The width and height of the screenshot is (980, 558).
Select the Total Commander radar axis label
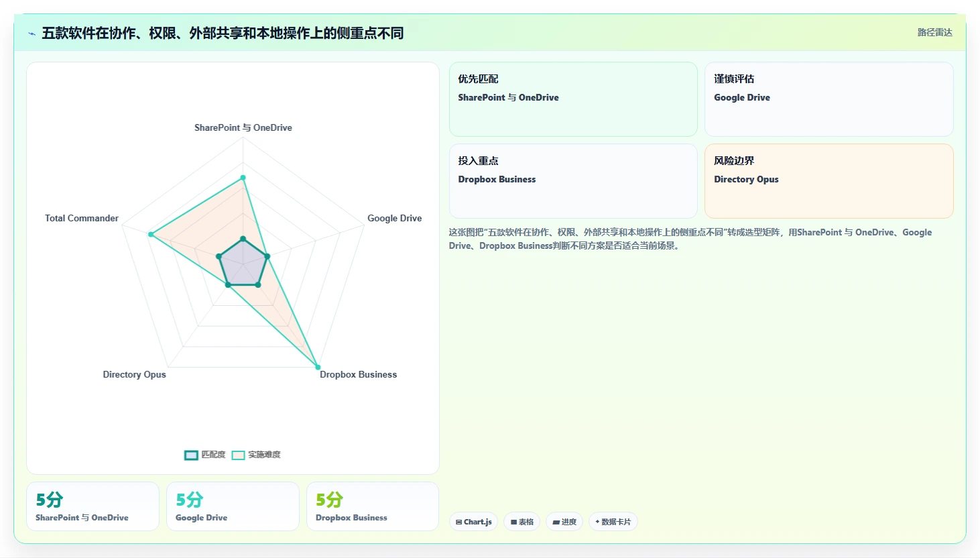[82, 218]
